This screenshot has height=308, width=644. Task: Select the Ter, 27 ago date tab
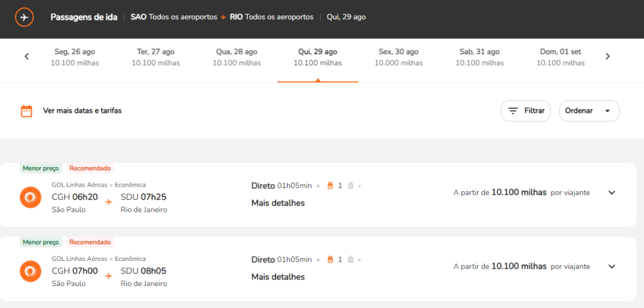tap(156, 57)
